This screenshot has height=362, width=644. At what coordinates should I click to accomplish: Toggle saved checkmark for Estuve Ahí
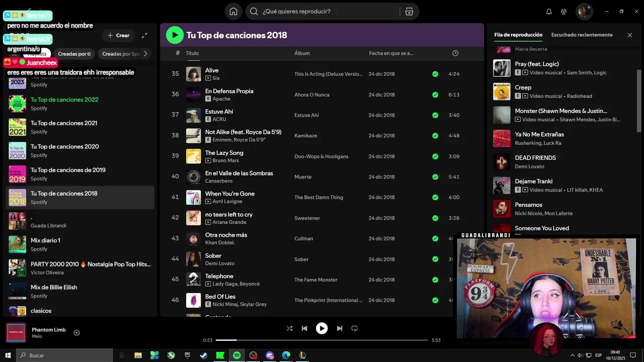click(x=435, y=115)
